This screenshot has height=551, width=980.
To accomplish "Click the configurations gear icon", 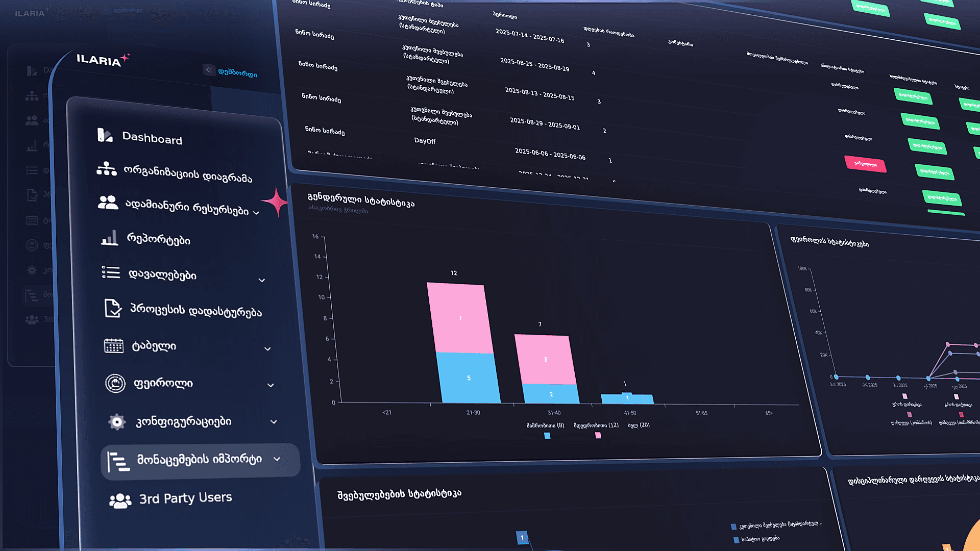I will (117, 421).
